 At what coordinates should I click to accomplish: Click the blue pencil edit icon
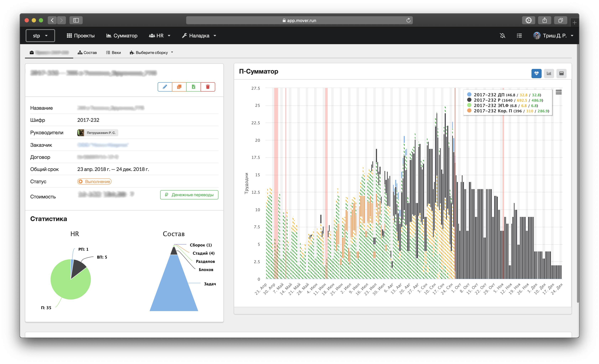click(165, 87)
